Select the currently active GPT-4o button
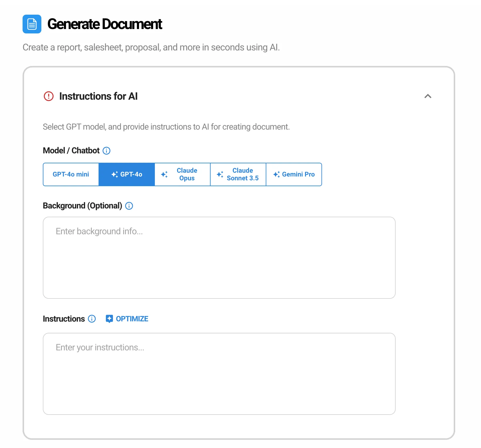This screenshot has width=481, height=448. (127, 174)
